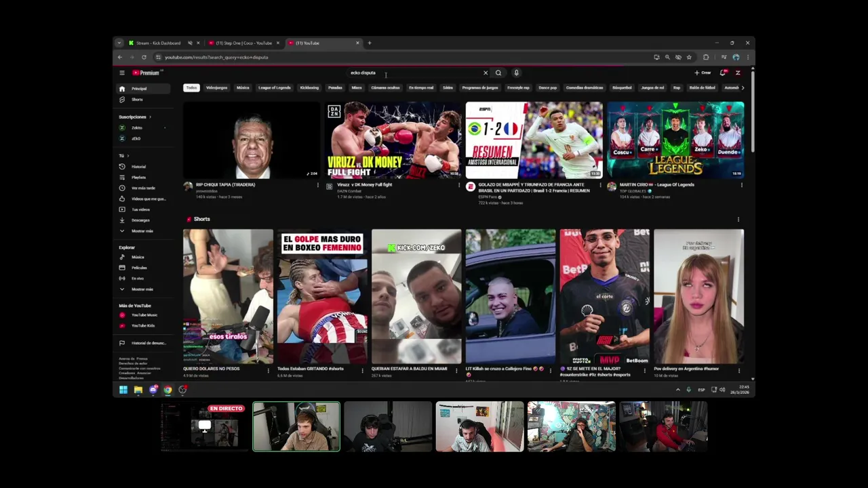Screen dimensions: 868x488
Task: Open options for Viruzz v DK Money video
Action: pos(459,185)
